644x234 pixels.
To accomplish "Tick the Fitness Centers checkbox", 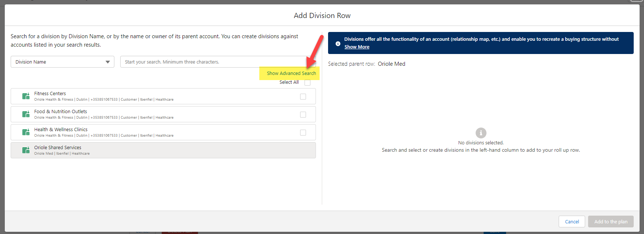I will tap(303, 97).
